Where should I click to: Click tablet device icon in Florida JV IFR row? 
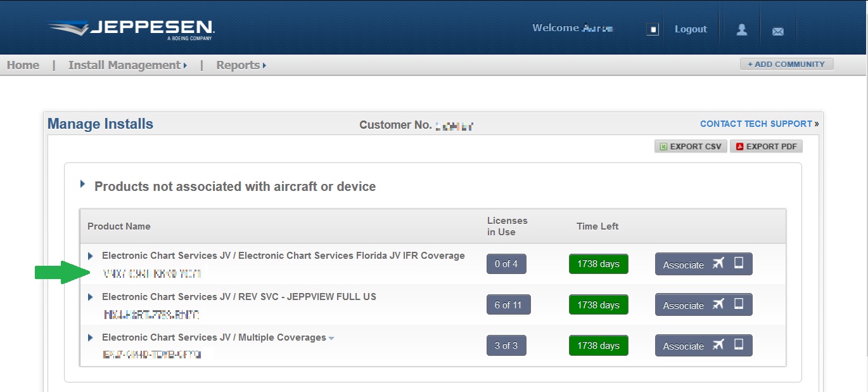click(739, 263)
